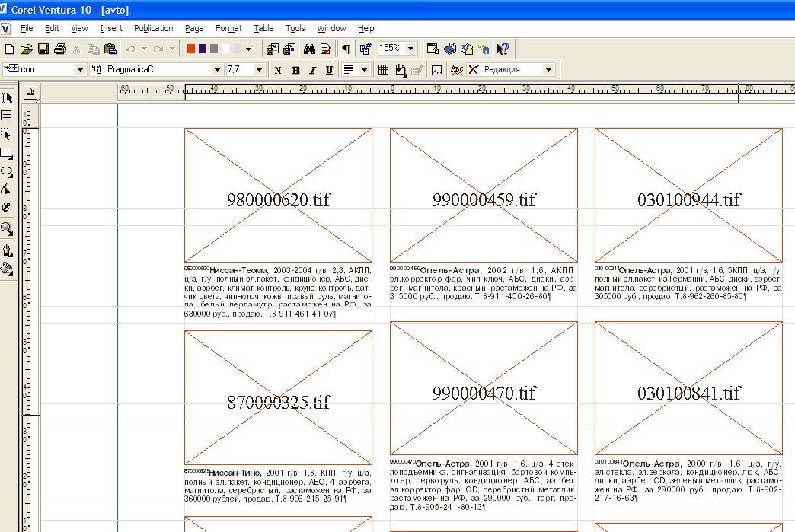The image size is (795, 532).
Task: Select the 990000459.tif image frame
Action: 484,195
